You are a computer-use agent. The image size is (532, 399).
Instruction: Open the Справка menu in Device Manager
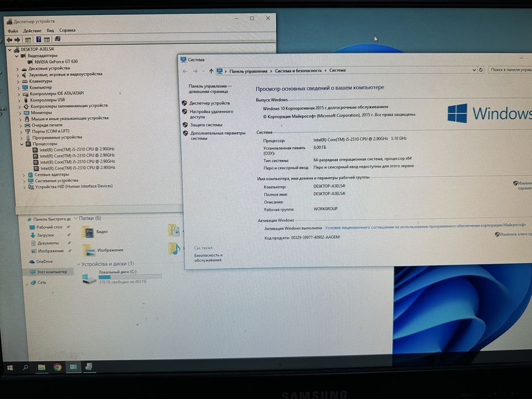click(x=67, y=30)
